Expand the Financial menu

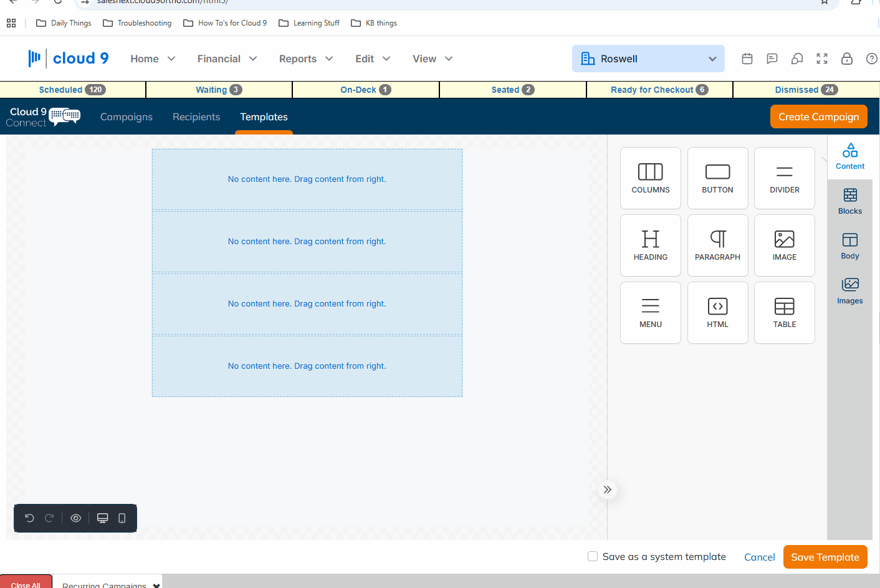(x=227, y=59)
